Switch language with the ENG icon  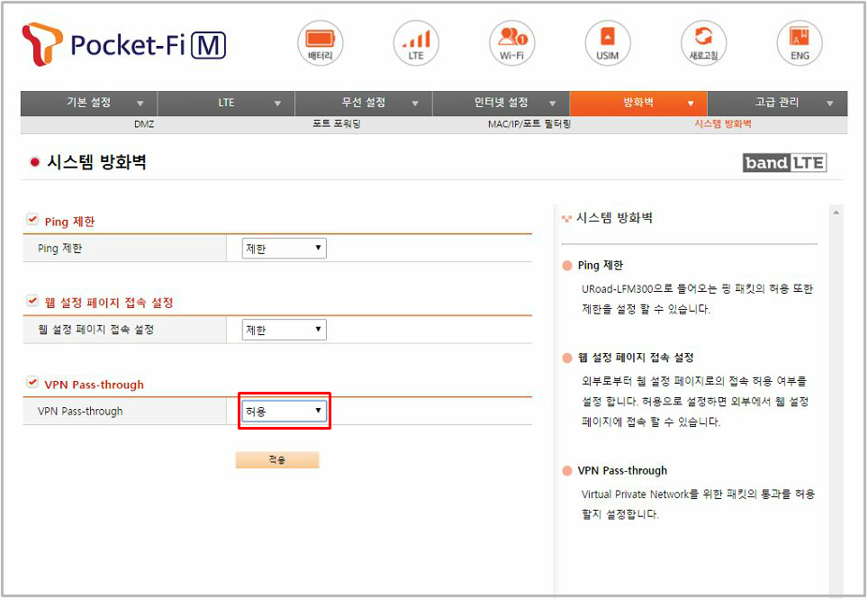[x=800, y=42]
